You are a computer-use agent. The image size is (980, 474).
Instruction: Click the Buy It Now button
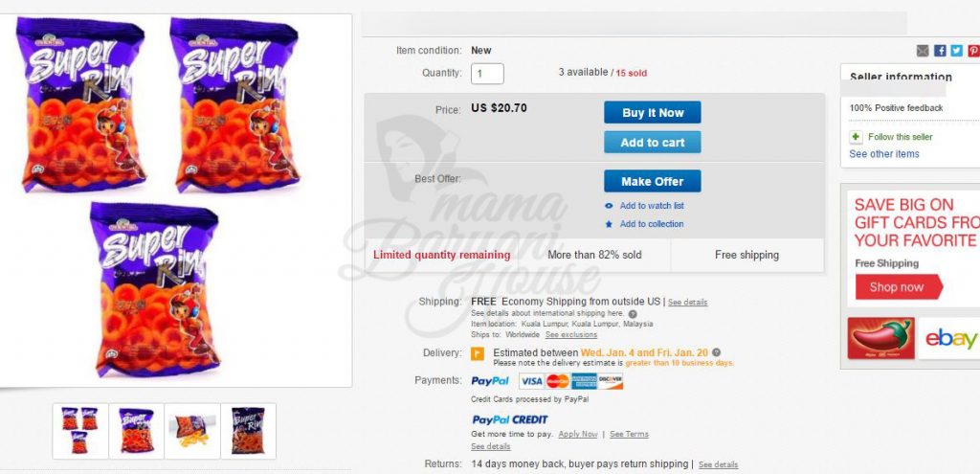tap(653, 113)
